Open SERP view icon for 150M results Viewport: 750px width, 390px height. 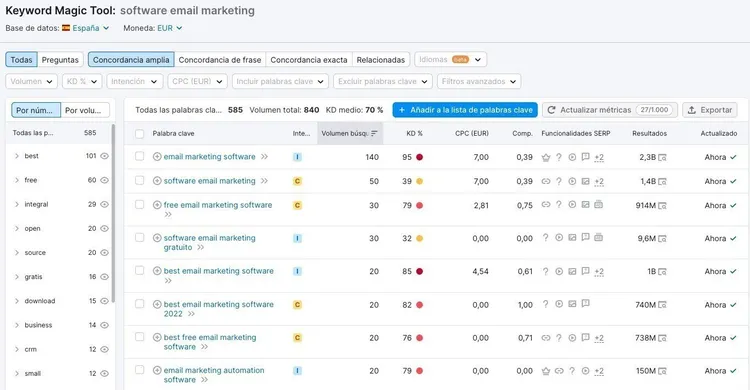(662, 371)
